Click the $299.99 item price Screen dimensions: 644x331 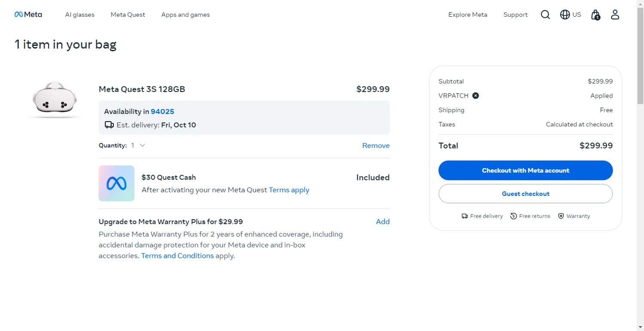click(x=373, y=89)
